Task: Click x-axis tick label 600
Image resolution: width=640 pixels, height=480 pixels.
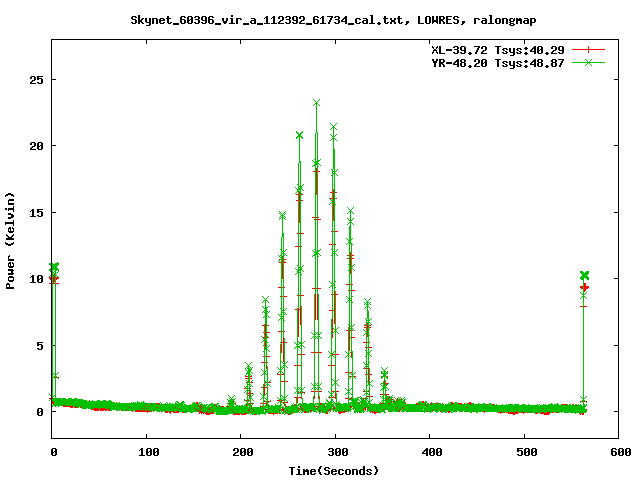Action: click(x=621, y=452)
